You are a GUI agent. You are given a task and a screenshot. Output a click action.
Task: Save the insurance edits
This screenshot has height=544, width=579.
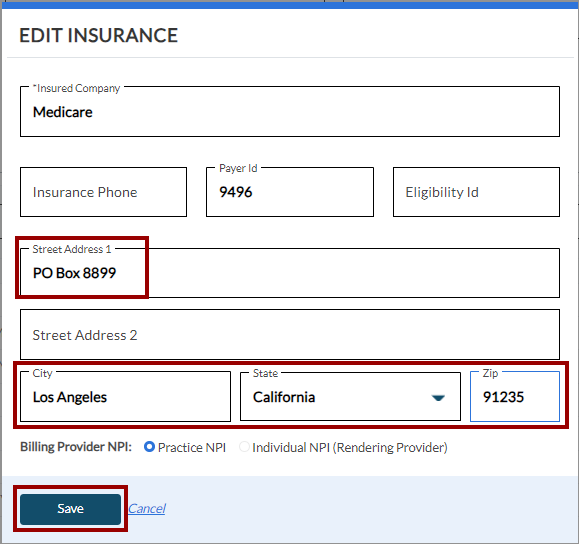(x=71, y=509)
